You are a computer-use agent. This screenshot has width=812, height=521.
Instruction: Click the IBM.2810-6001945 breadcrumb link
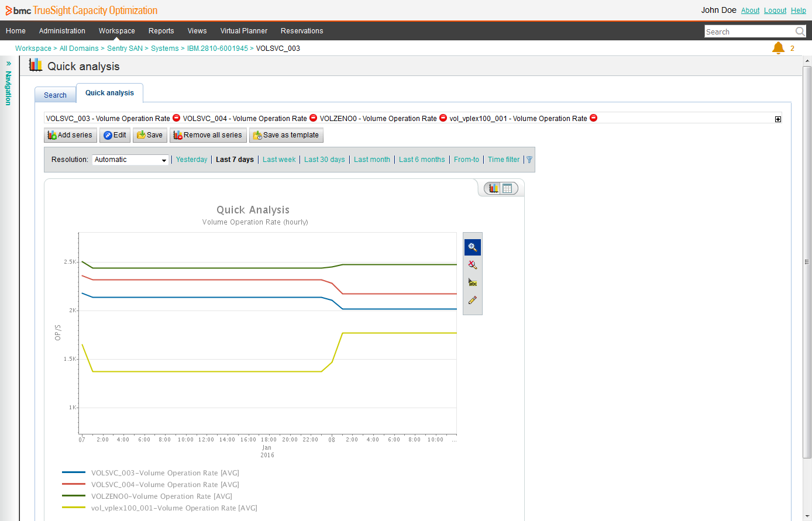click(217, 49)
